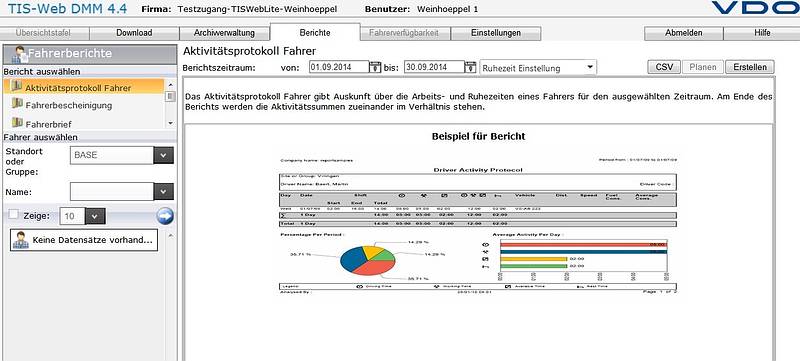
Task: Click the Abmelden button
Action: 684,33
